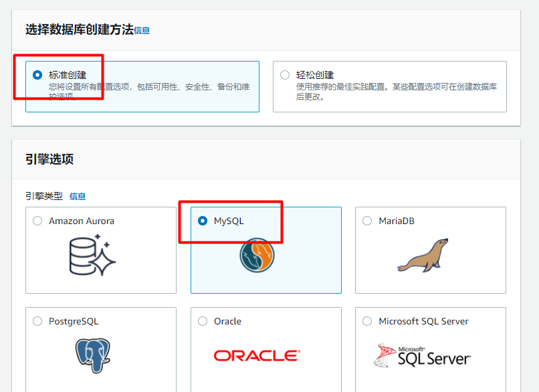
Task: Click the red ORACLE logo
Action: (257, 356)
